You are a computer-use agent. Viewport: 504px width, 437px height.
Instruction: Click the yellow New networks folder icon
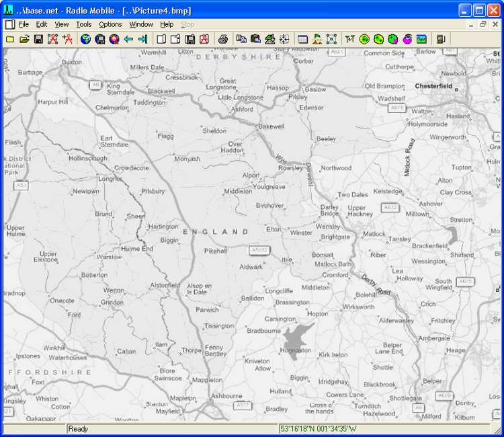pos(10,39)
